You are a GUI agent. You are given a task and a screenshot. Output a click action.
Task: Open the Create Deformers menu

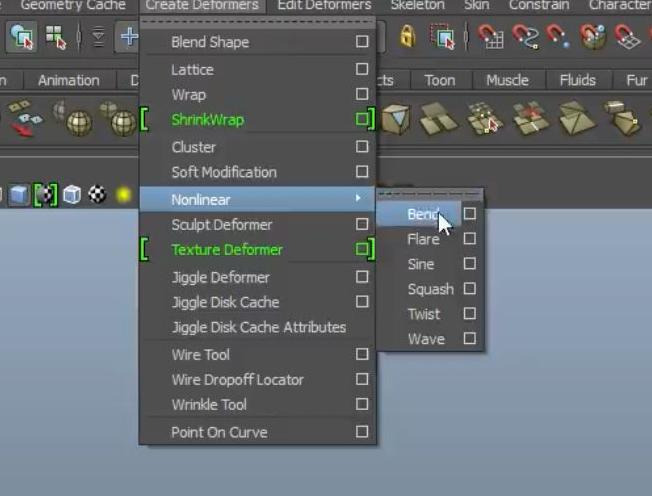tap(201, 6)
